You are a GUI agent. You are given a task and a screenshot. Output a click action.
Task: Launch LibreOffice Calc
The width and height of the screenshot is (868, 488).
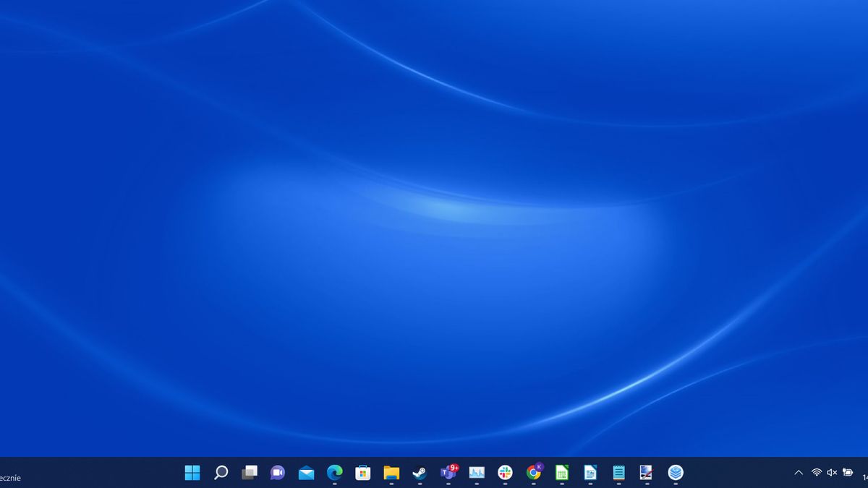coord(561,474)
